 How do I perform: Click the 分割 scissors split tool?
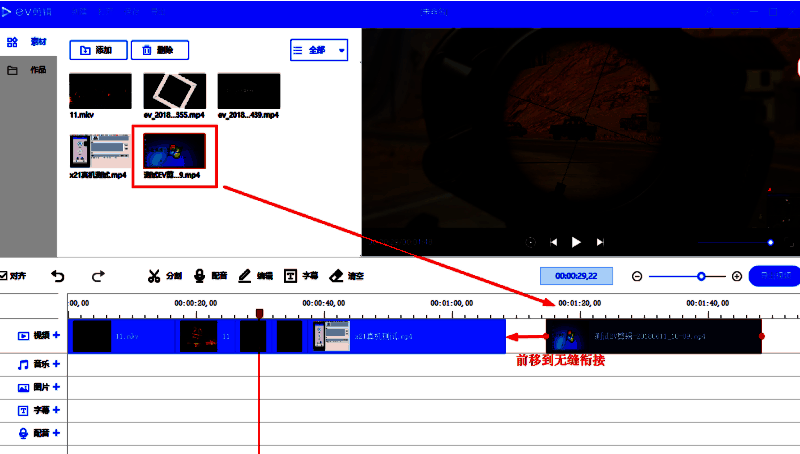(x=164, y=276)
